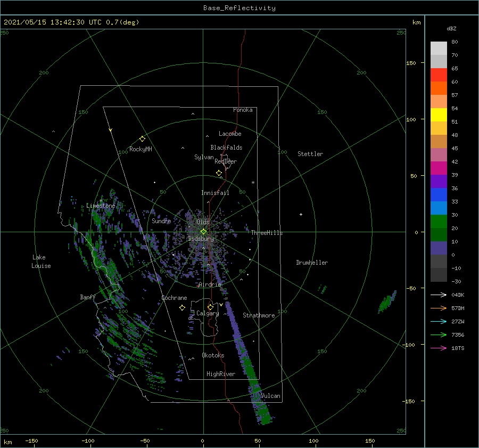
Task: Click the Lacombe city label
Action: [x=230, y=134]
